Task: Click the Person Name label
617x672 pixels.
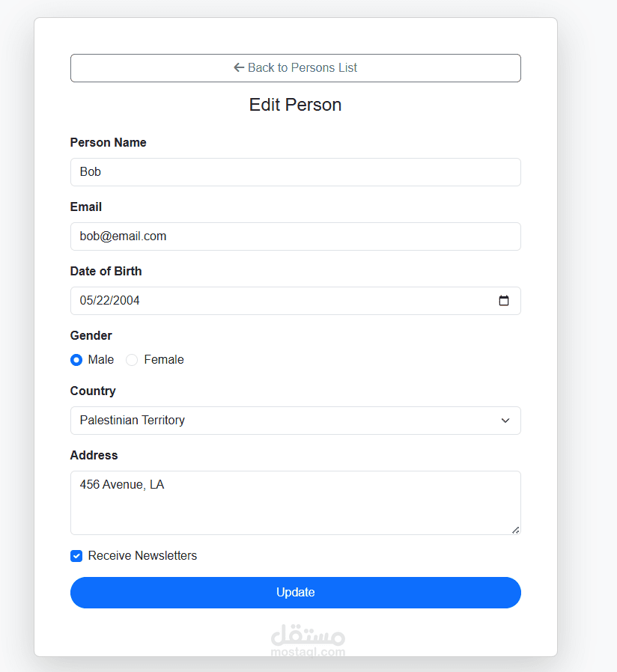Action: (x=108, y=143)
